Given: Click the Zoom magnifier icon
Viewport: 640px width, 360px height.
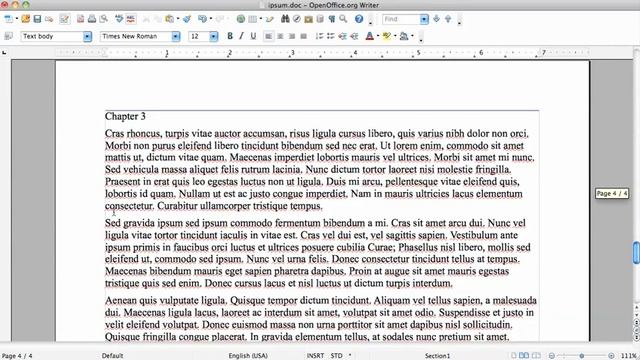Looking at the screenshot, I should (343, 19).
